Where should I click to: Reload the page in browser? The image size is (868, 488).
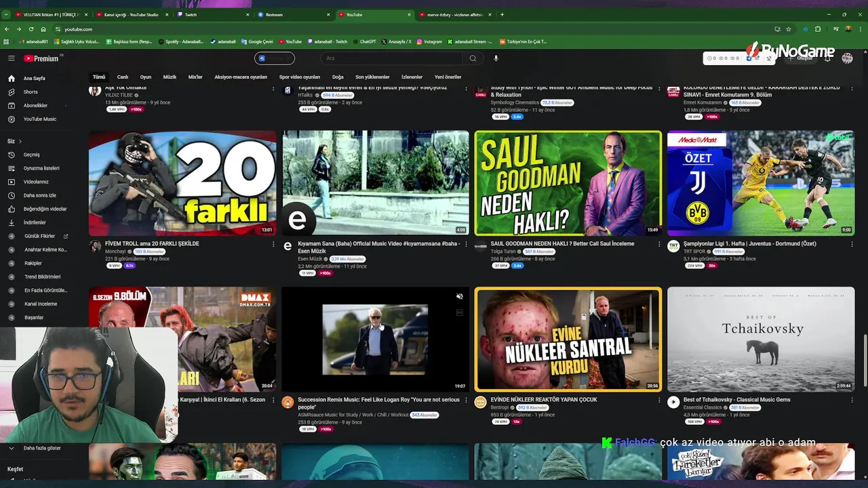pos(31,29)
